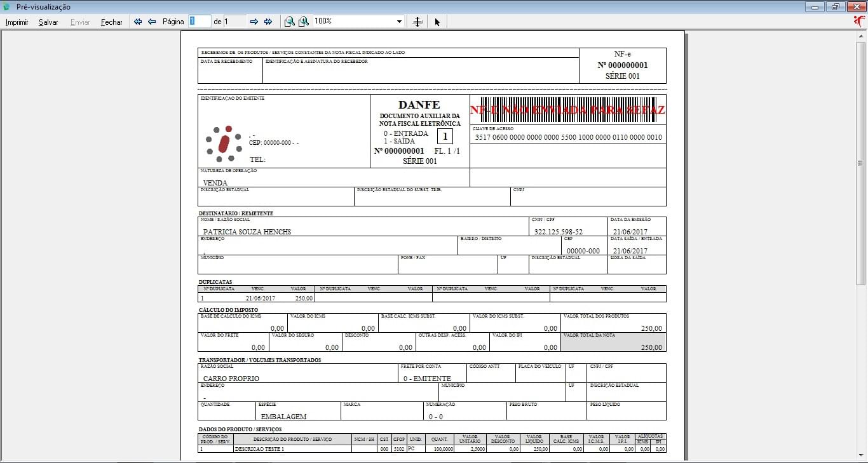The image size is (868, 463).
Task: Click the current page number field
Action: tap(199, 21)
